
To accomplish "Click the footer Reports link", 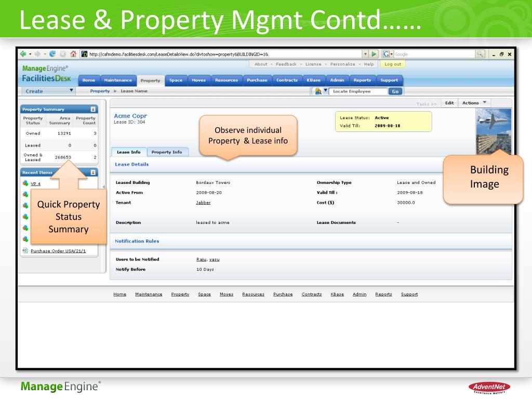I will point(383,294).
